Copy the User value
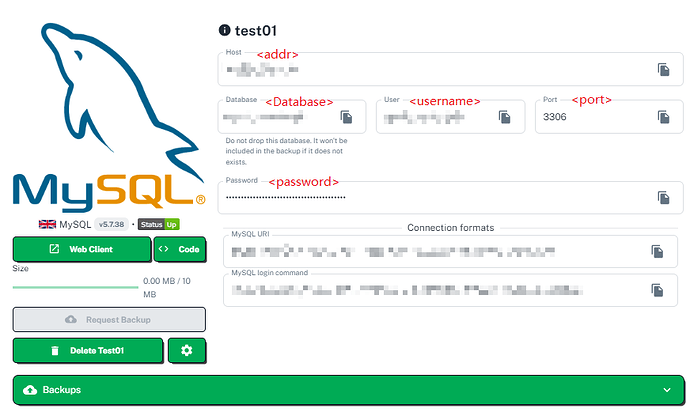Image resolution: width=690 pixels, height=412 pixels. (505, 117)
